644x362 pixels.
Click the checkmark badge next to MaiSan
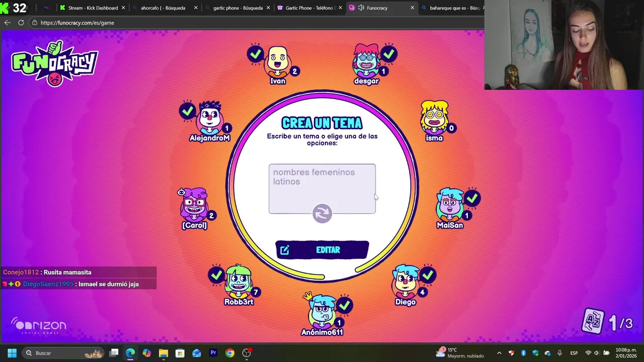[x=472, y=198]
